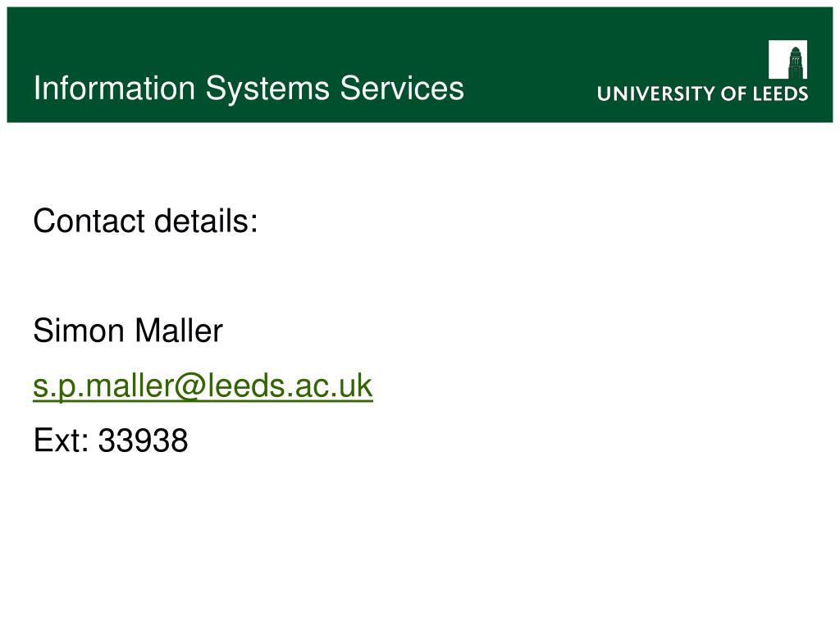Click the Information Systems Services header title
This screenshot has width=840, height=630.
tap(249, 89)
